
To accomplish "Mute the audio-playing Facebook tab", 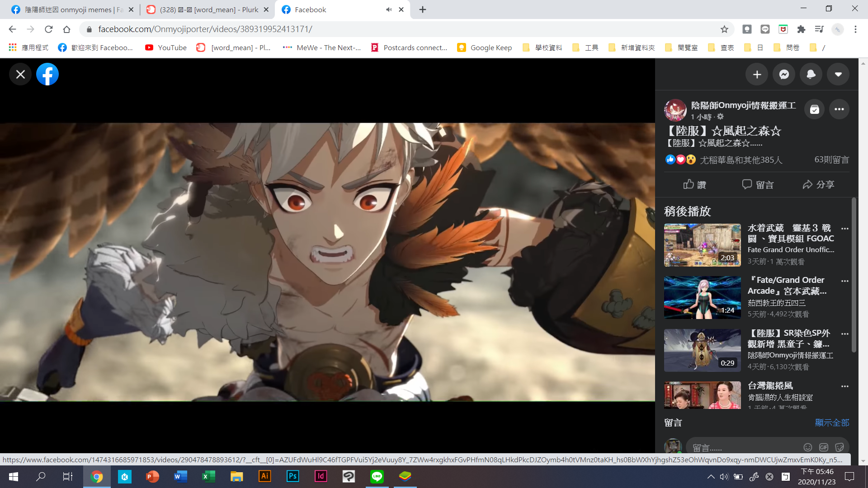I will [388, 9].
